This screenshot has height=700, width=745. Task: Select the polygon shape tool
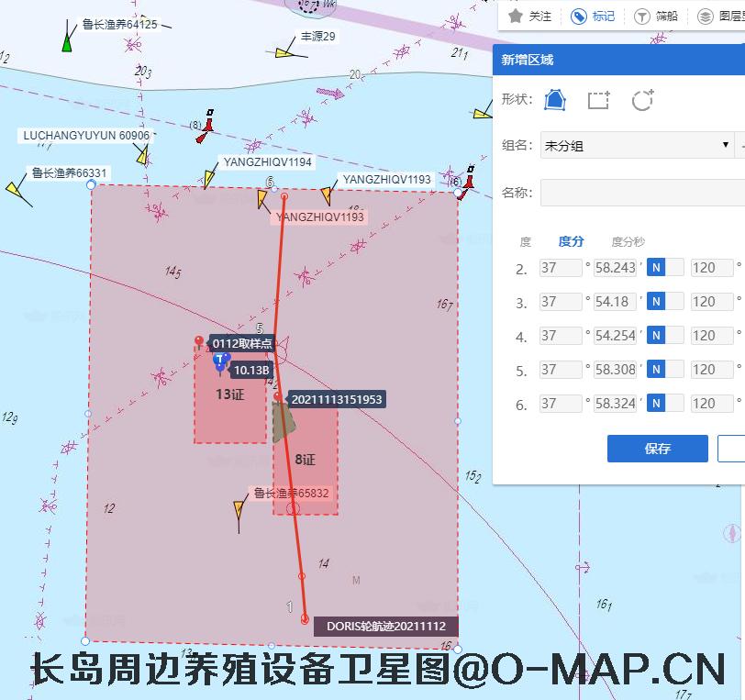[x=555, y=100]
